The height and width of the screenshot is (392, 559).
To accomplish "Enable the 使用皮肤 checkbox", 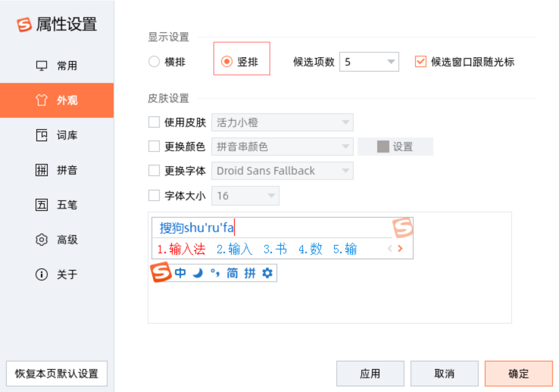I will [x=154, y=122].
